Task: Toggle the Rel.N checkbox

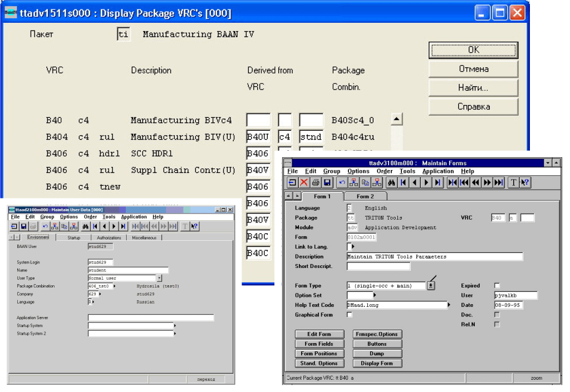Action: pyautogui.click(x=497, y=325)
